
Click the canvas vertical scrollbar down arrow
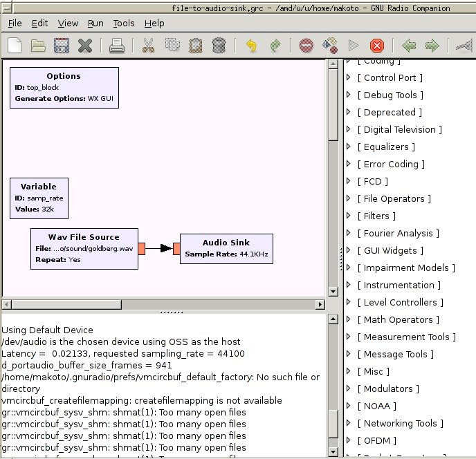click(x=333, y=292)
